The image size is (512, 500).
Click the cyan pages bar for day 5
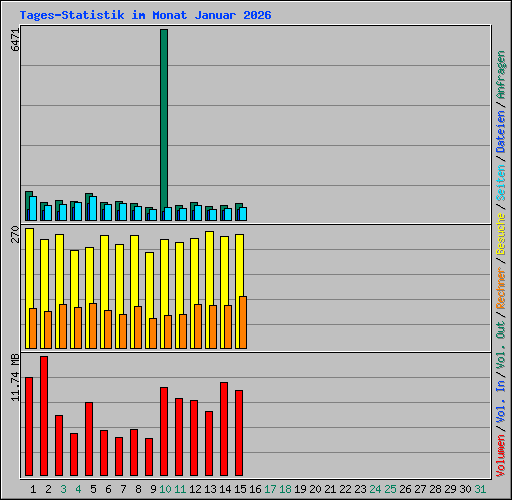[93, 208]
